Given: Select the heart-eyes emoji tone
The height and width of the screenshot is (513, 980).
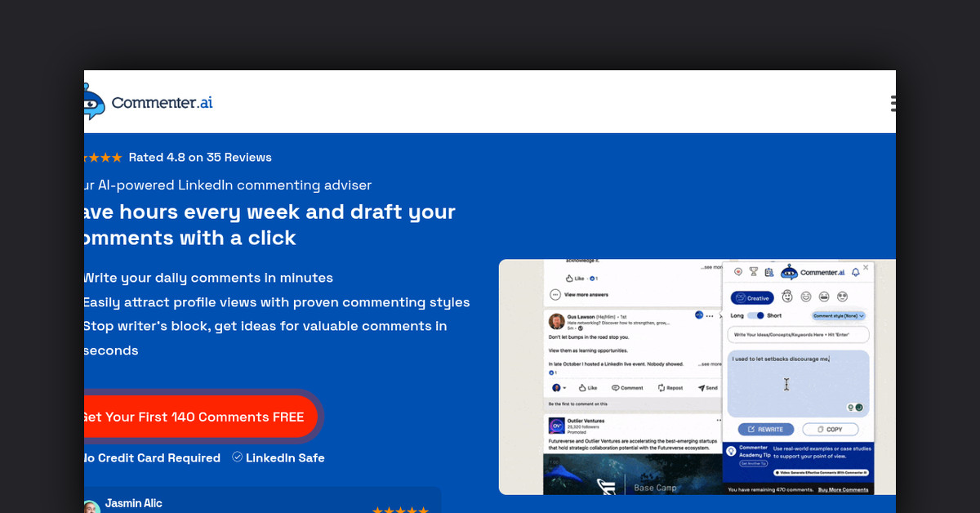Looking at the screenshot, I should click(x=842, y=297).
